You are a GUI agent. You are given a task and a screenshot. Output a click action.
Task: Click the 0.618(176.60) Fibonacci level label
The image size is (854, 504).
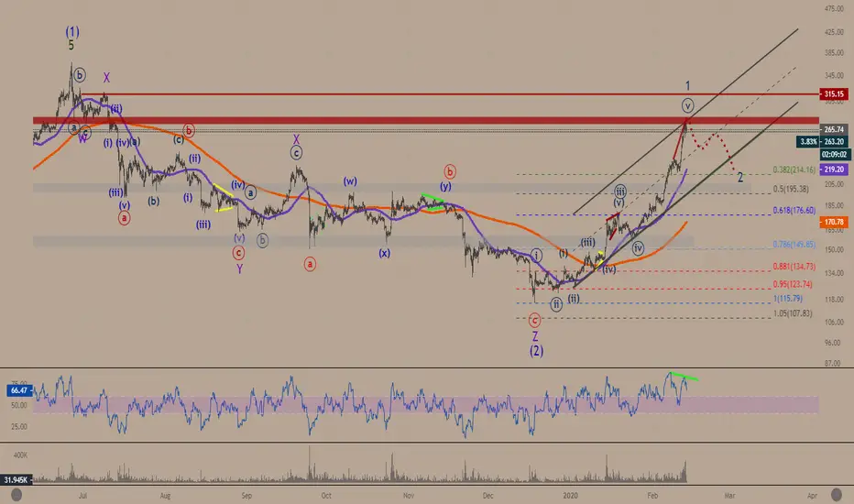[x=794, y=211]
